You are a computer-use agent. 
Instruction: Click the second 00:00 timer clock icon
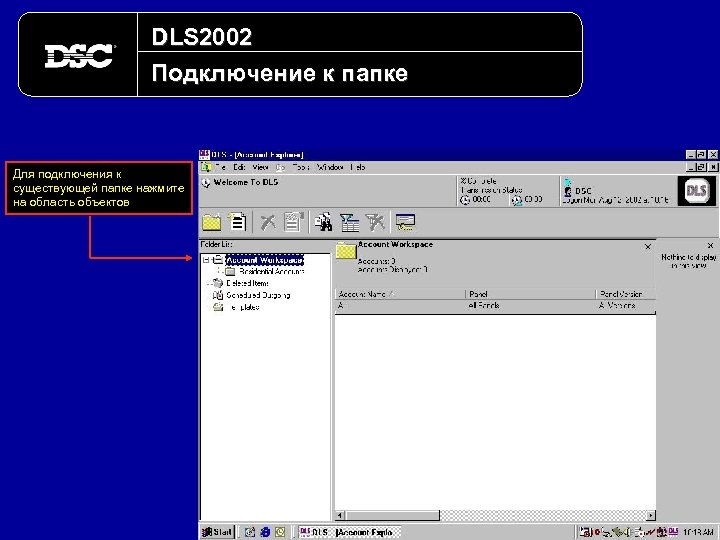pyautogui.click(x=517, y=200)
